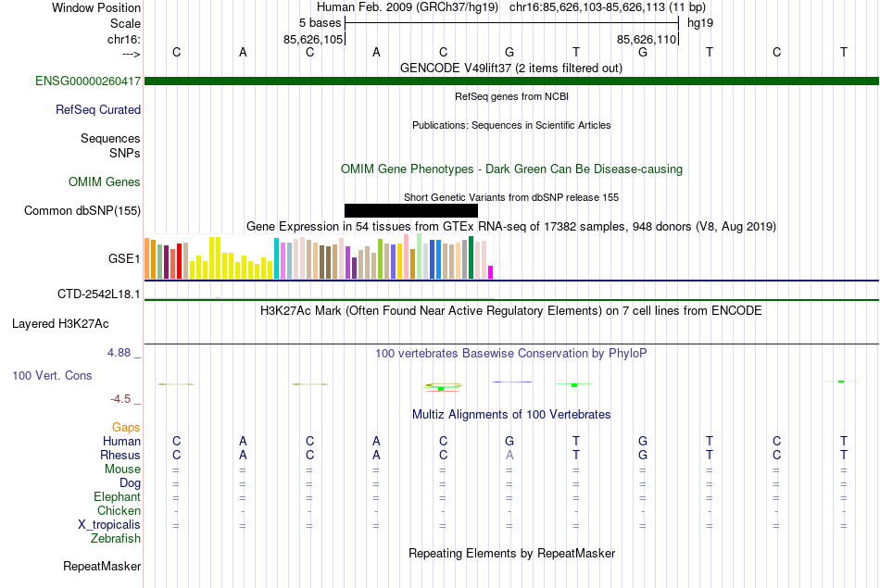Screen dimensions: 880x588
Task: Select the Zebrafish species label
Action: [116, 539]
